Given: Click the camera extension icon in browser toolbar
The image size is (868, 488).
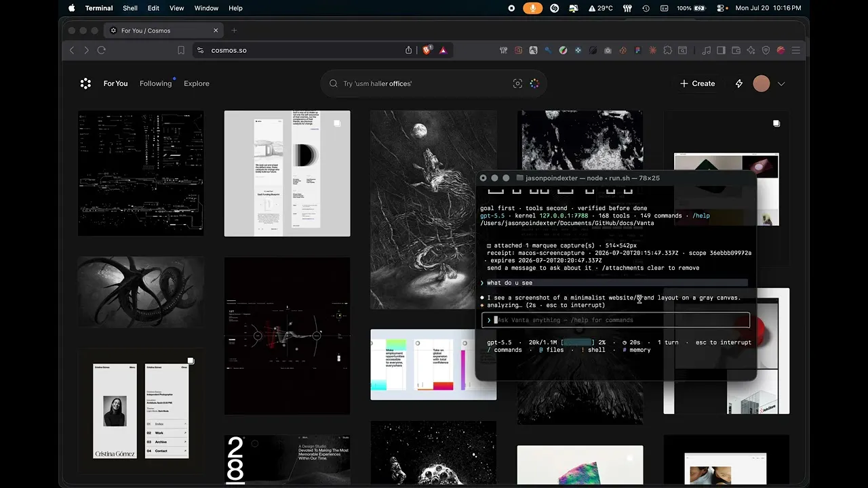Looking at the screenshot, I should click(x=608, y=50).
